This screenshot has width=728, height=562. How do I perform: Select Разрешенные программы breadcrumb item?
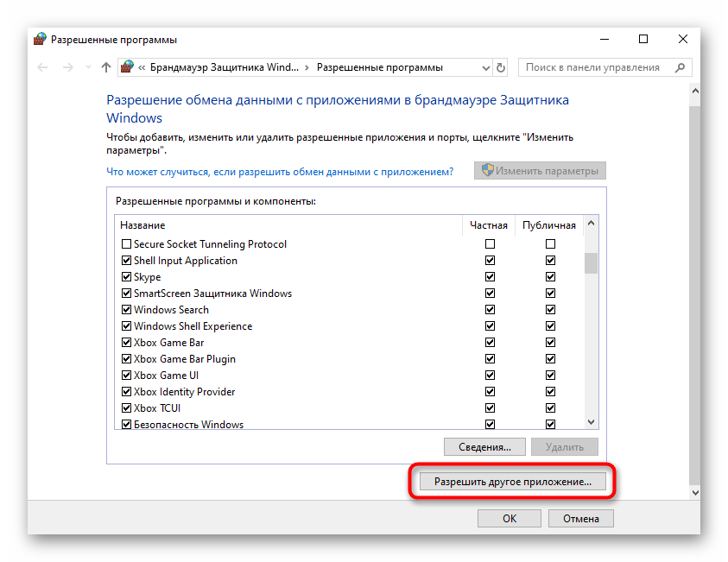pyautogui.click(x=379, y=67)
